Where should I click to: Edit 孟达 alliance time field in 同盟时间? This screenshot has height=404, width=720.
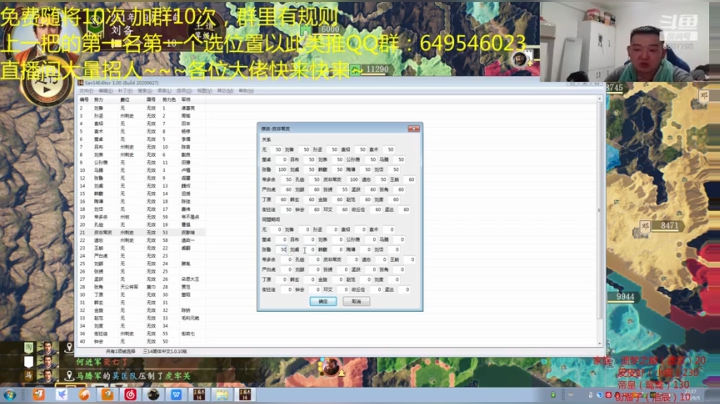coord(404,289)
